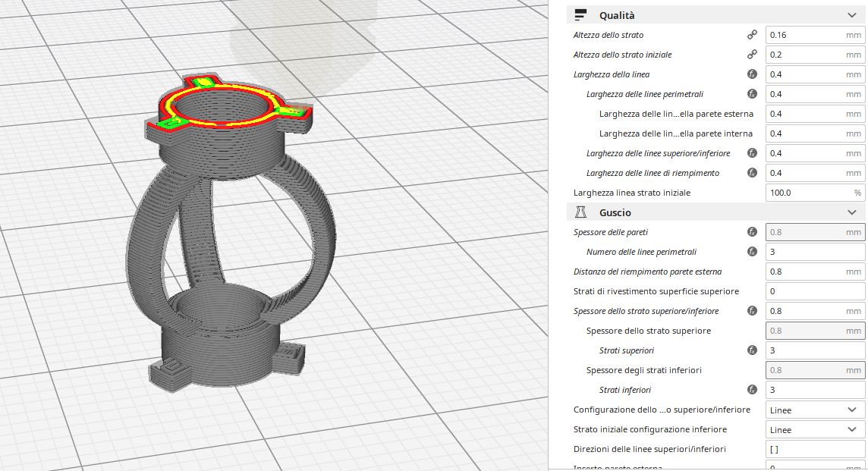Click the Spessore degli strati inferiori label
The height and width of the screenshot is (471, 868).
click(x=644, y=370)
